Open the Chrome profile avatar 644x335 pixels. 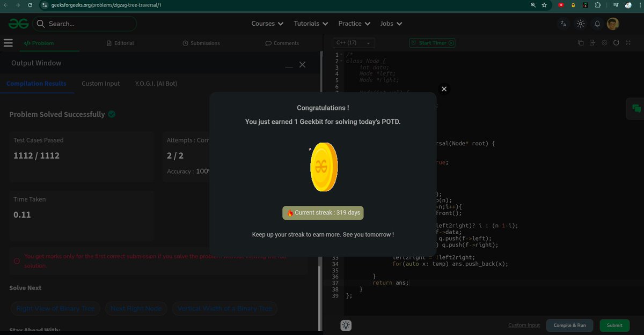tap(627, 5)
